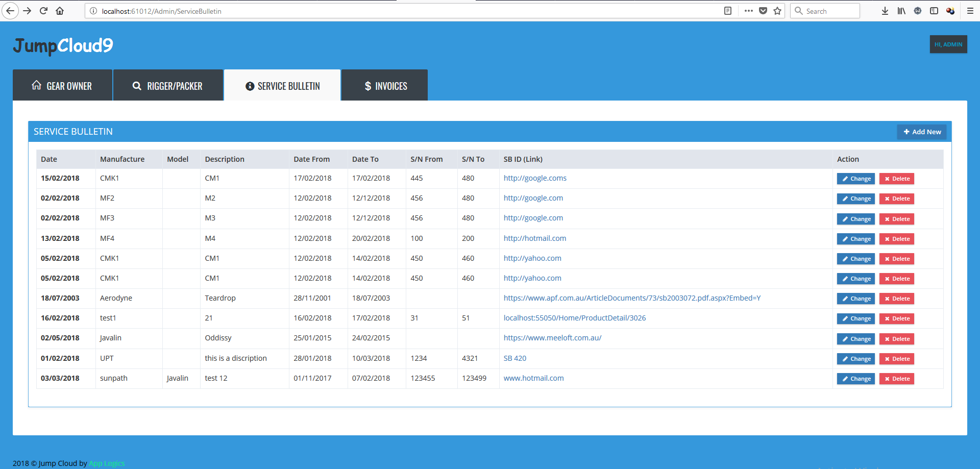Click the browser back arrow icon
This screenshot has height=469, width=980.
point(10,11)
